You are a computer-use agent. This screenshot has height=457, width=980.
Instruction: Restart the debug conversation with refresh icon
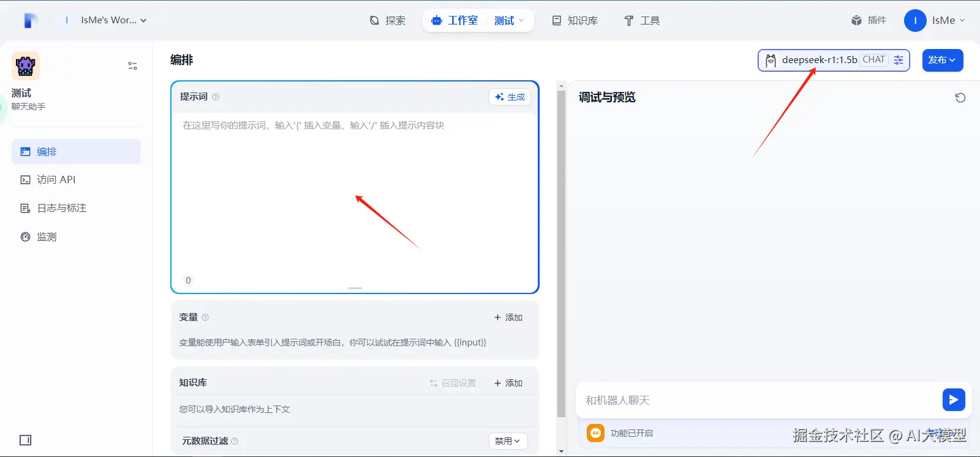point(960,97)
